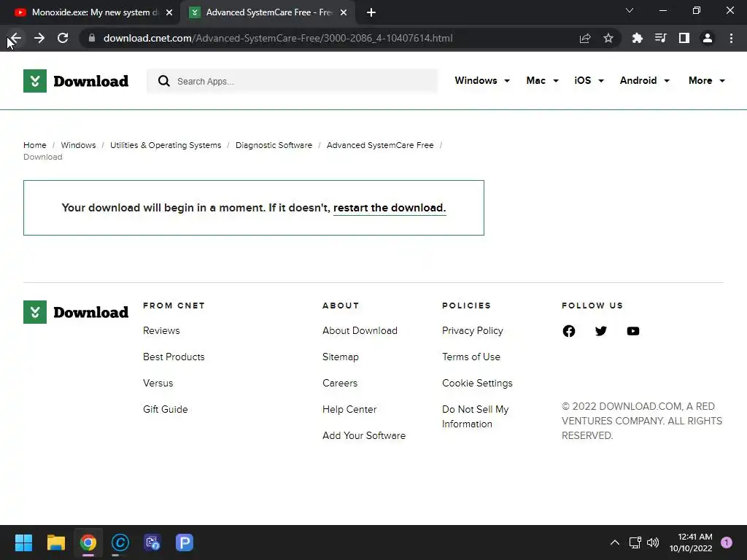This screenshot has width=747, height=560.
Task: Click the volume speaker tray icon
Action: tap(653, 542)
